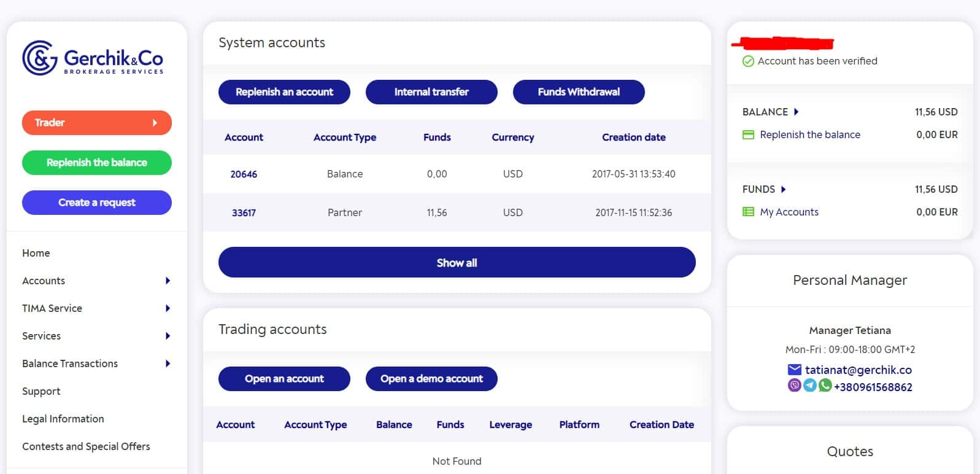Expand Balance Transactions submenu arrow
The image size is (980, 474).
pos(168,363)
